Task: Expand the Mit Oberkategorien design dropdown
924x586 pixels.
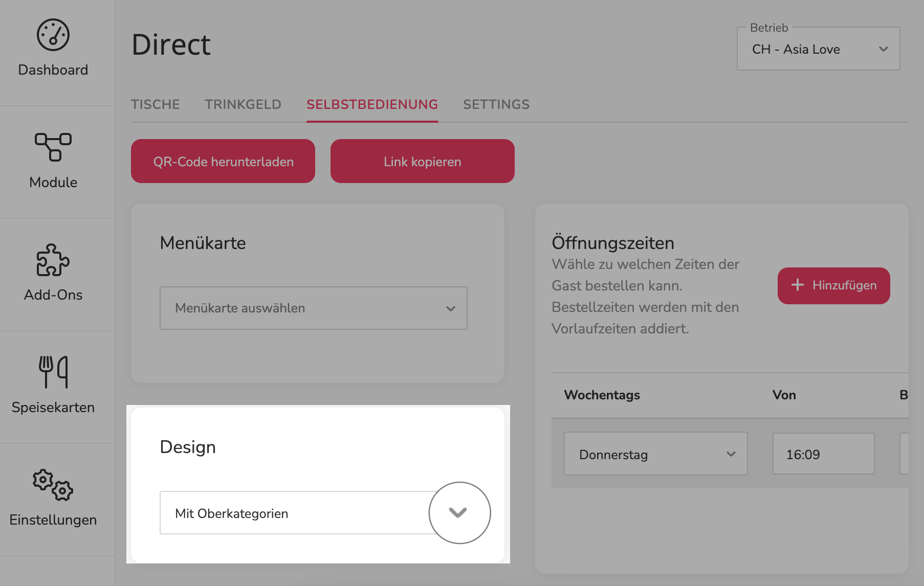Action: pos(314,513)
